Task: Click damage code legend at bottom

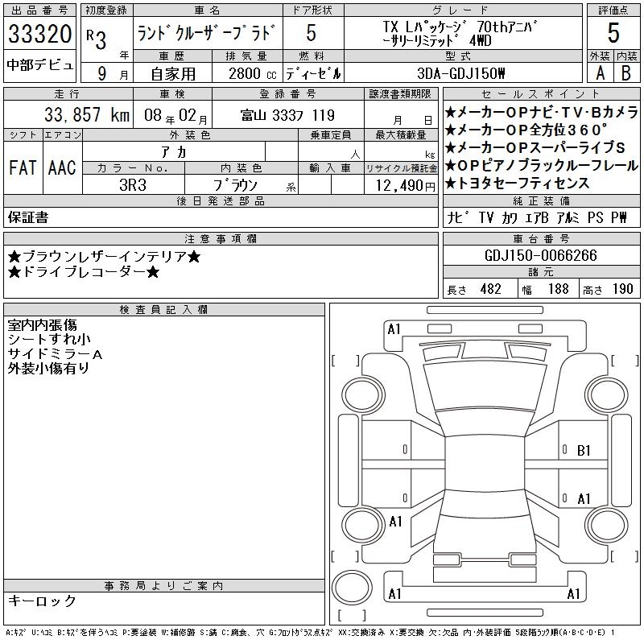Action: click(311, 633)
